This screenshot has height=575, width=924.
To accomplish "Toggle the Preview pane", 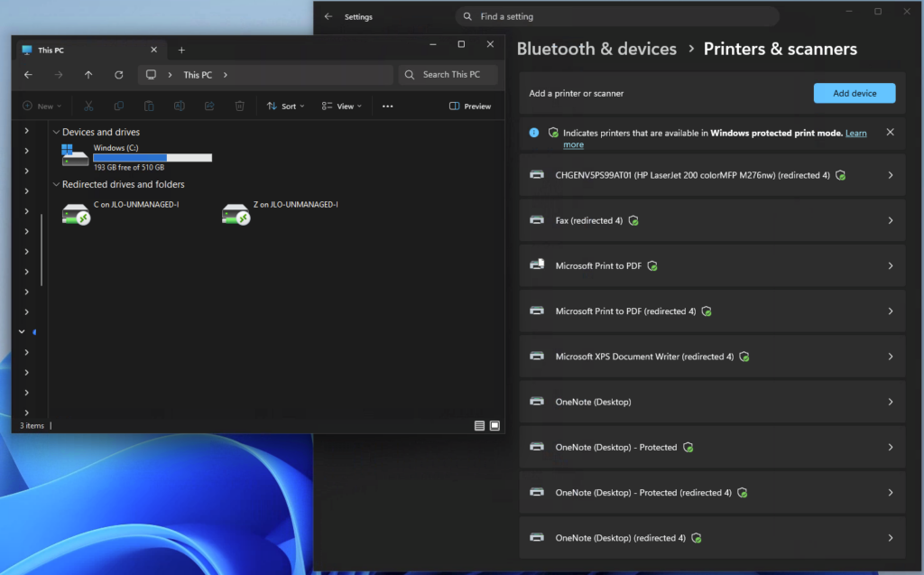I will point(469,107).
